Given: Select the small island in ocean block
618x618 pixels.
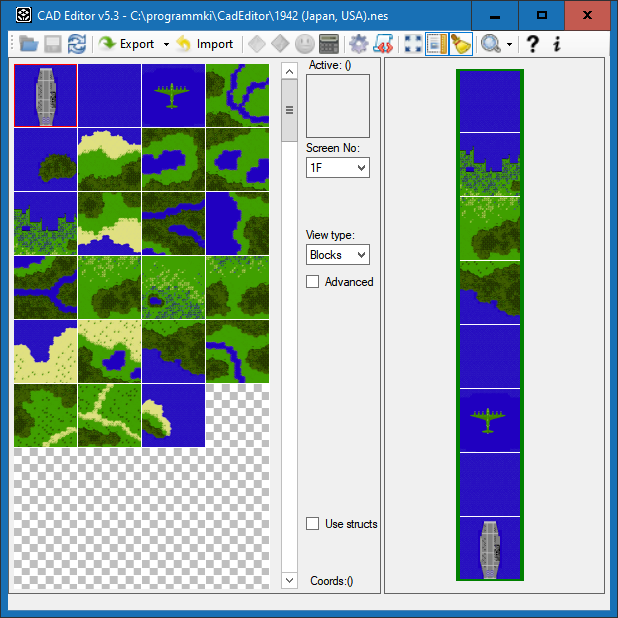Looking at the screenshot, I should 45,160.
